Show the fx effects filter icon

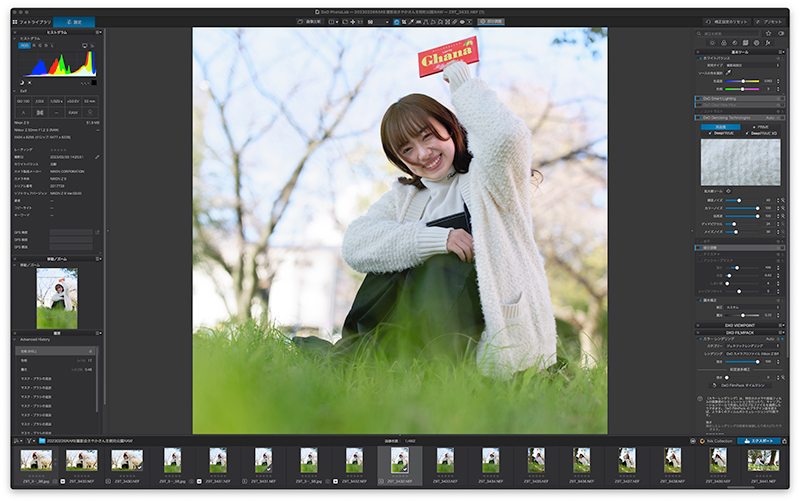point(768,43)
